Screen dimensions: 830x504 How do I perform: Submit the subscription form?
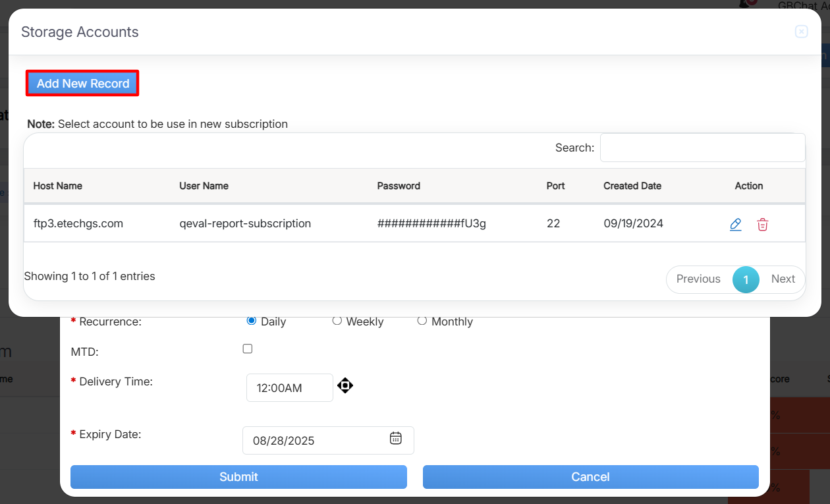coord(238,477)
